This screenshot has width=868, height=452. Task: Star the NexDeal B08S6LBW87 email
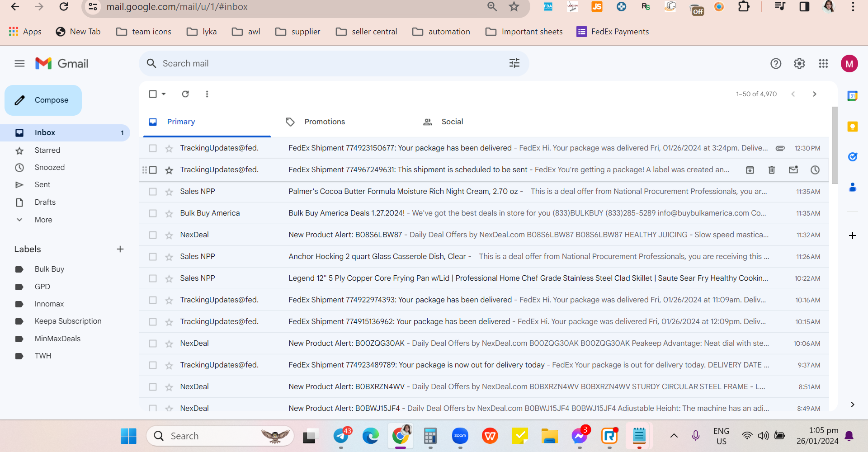pos(169,235)
